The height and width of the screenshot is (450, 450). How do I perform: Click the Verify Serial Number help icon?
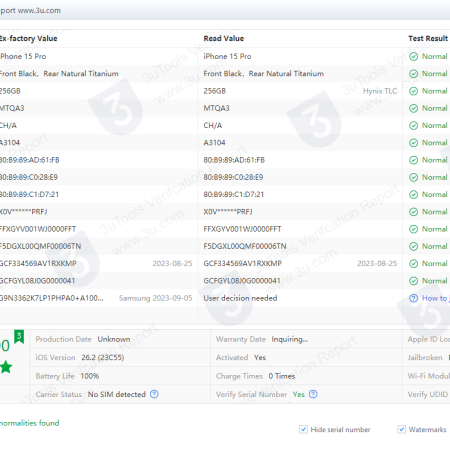point(313,394)
